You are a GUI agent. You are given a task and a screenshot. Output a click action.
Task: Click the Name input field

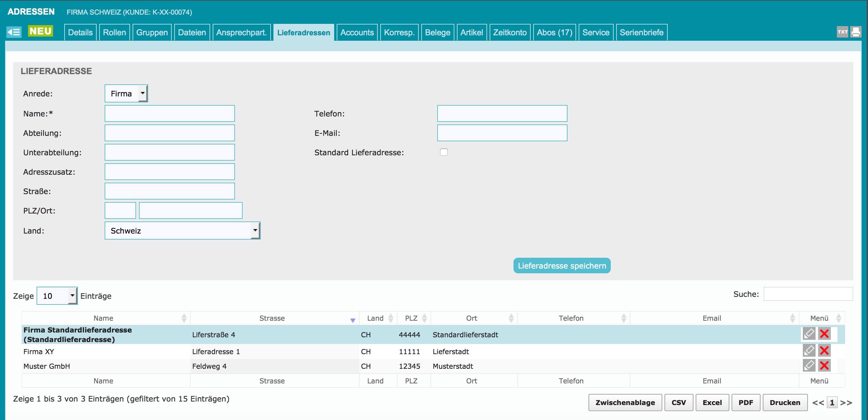(x=169, y=114)
